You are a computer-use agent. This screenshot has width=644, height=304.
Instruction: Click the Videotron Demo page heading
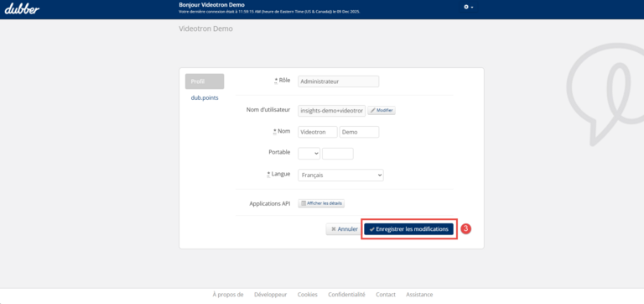[x=205, y=29]
